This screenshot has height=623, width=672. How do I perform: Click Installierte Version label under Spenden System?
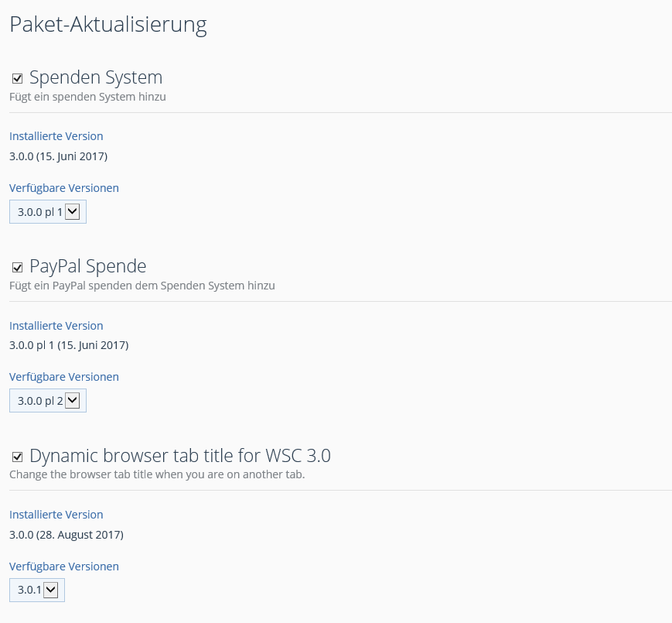point(56,136)
